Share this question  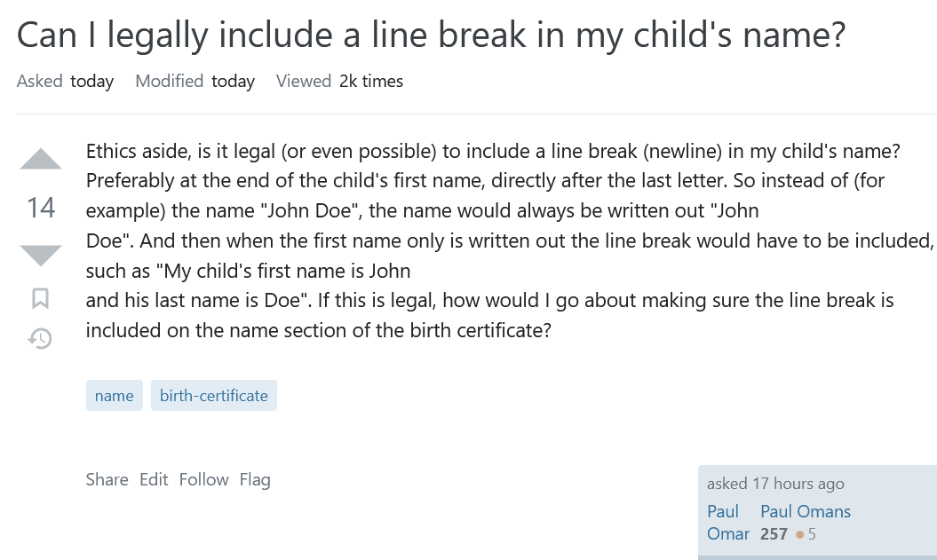click(x=107, y=479)
